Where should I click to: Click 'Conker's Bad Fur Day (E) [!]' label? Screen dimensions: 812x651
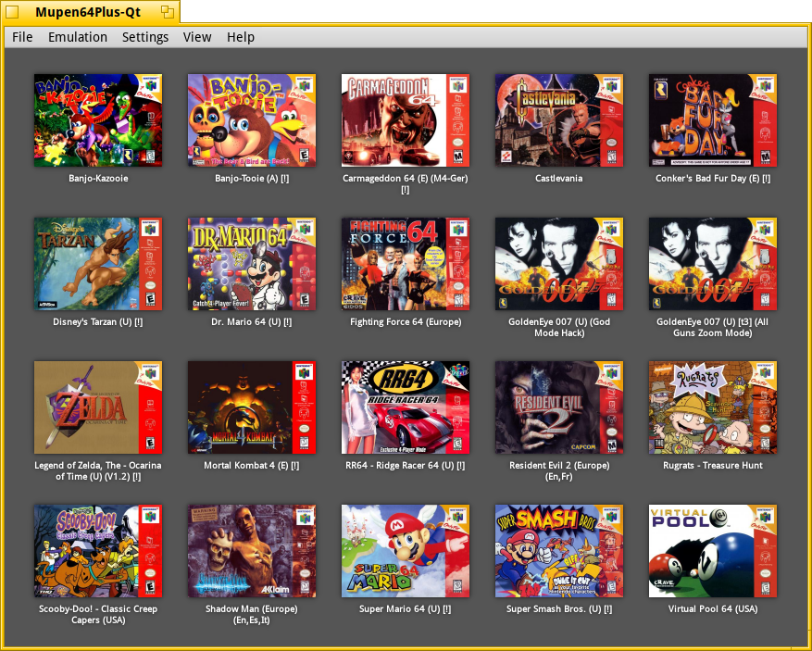713,178
